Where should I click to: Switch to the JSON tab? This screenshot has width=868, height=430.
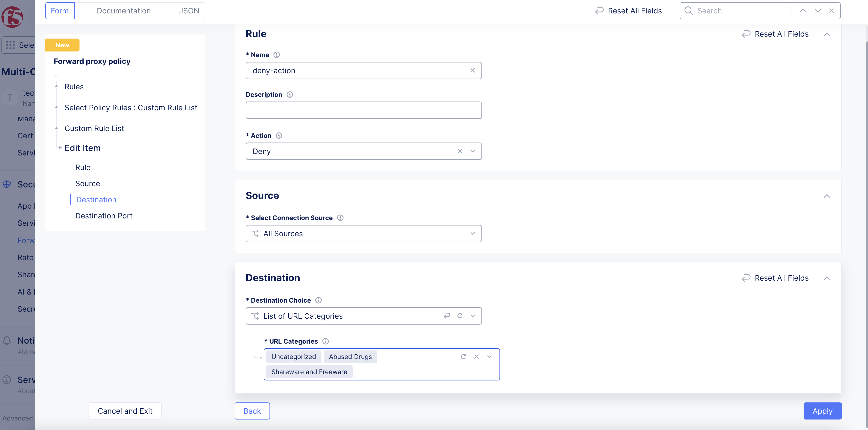(x=189, y=10)
